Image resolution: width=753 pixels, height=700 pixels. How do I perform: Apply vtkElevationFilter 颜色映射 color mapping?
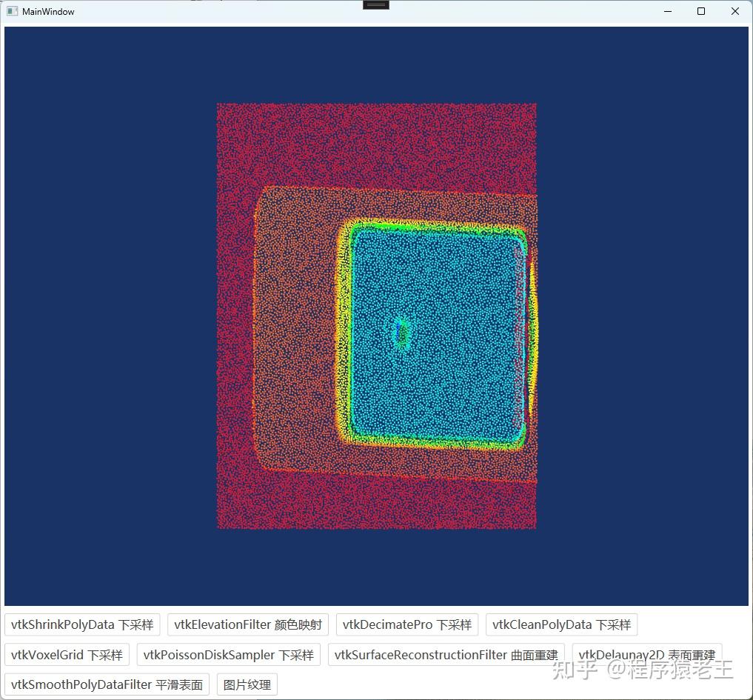pyautogui.click(x=247, y=624)
